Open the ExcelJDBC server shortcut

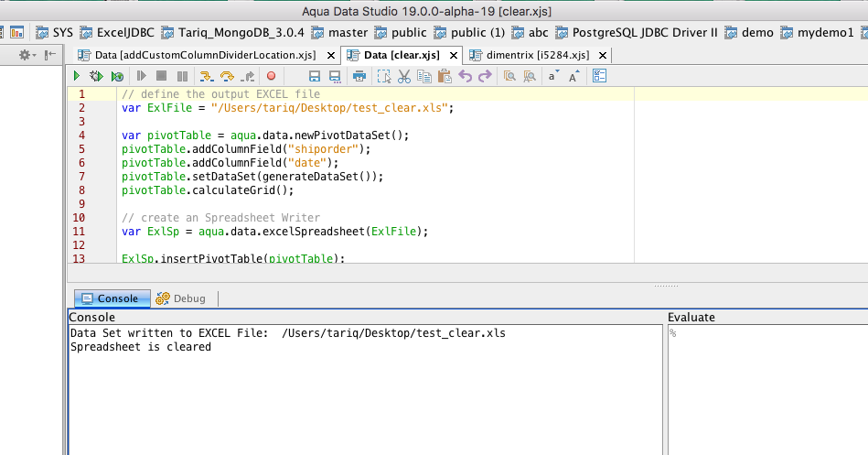tap(117, 33)
